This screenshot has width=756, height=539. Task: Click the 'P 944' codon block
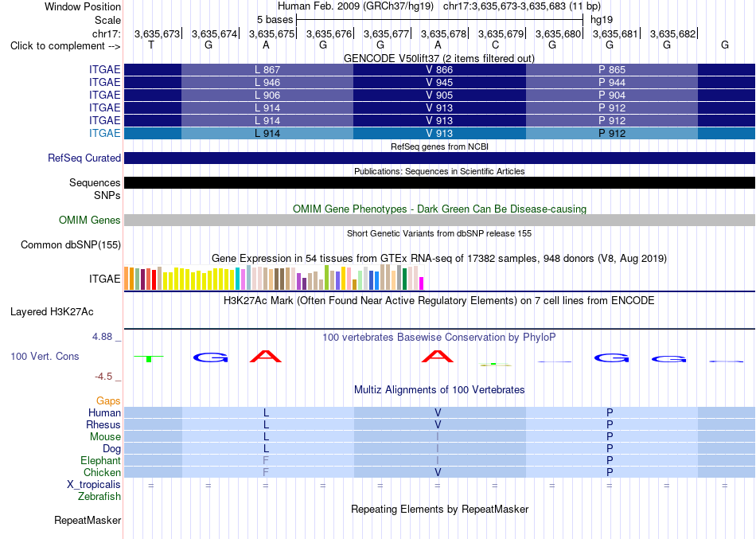click(x=612, y=83)
